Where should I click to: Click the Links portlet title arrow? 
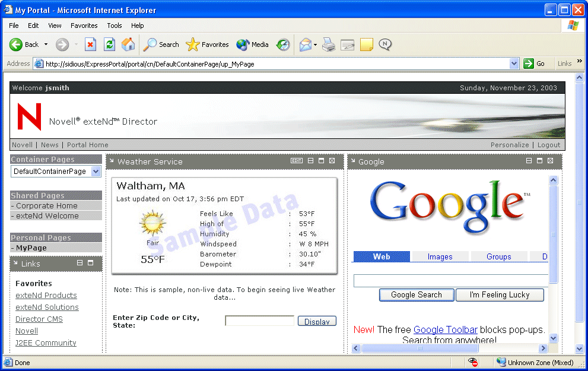tap(15, 262)
